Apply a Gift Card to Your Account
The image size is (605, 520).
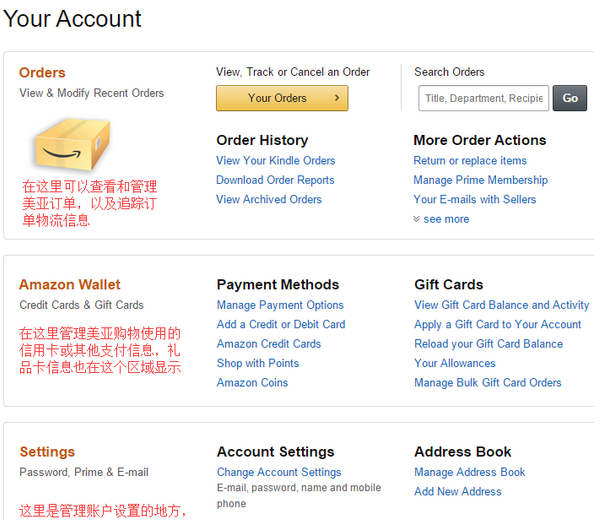[x=498, y=324]
